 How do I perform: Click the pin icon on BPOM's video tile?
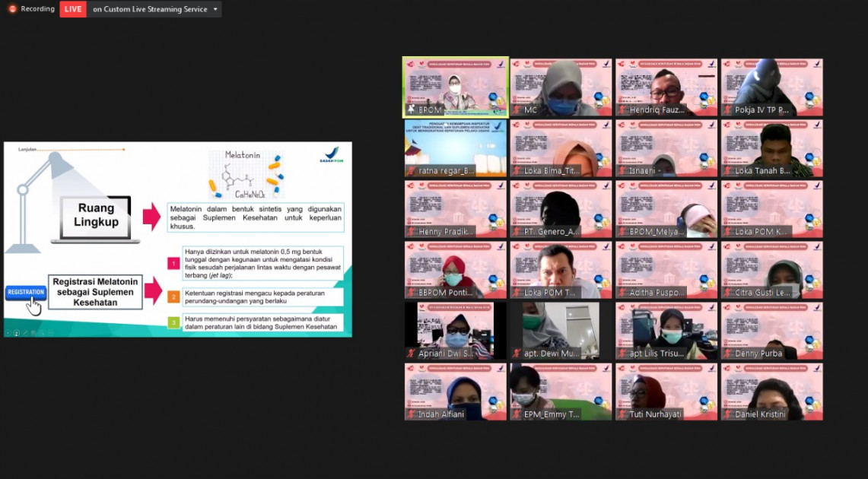(412, 110)
